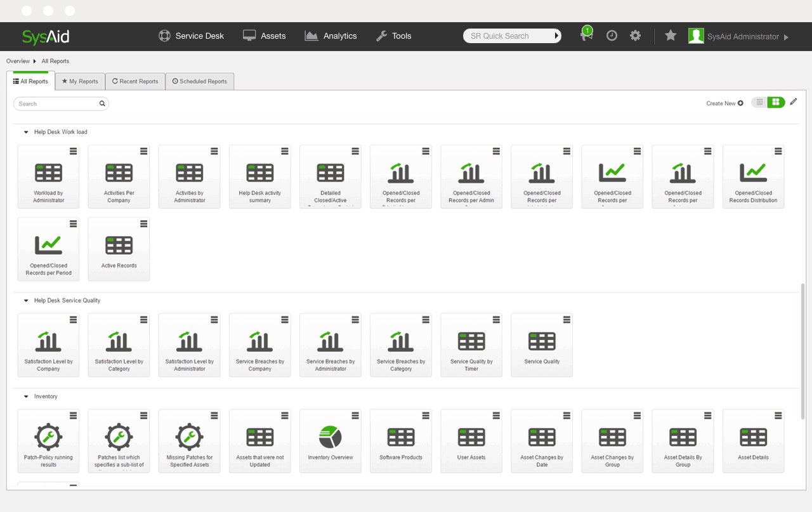Switch to list view layout
Image resolution: width=812 pixels, height=512 pixels.
point(759,102)
